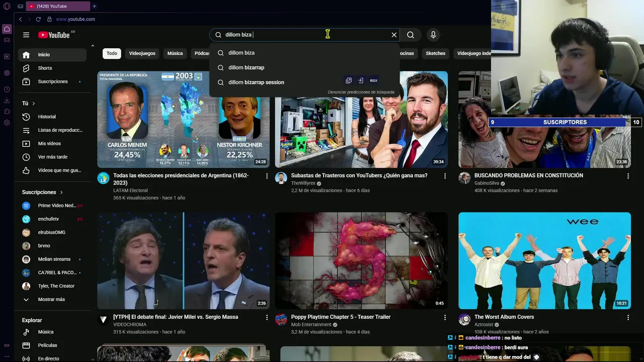This screenshot has height=362, width=644.
Task: Open the Opera GX main menu logo
Action: click(x=7, y=6)
